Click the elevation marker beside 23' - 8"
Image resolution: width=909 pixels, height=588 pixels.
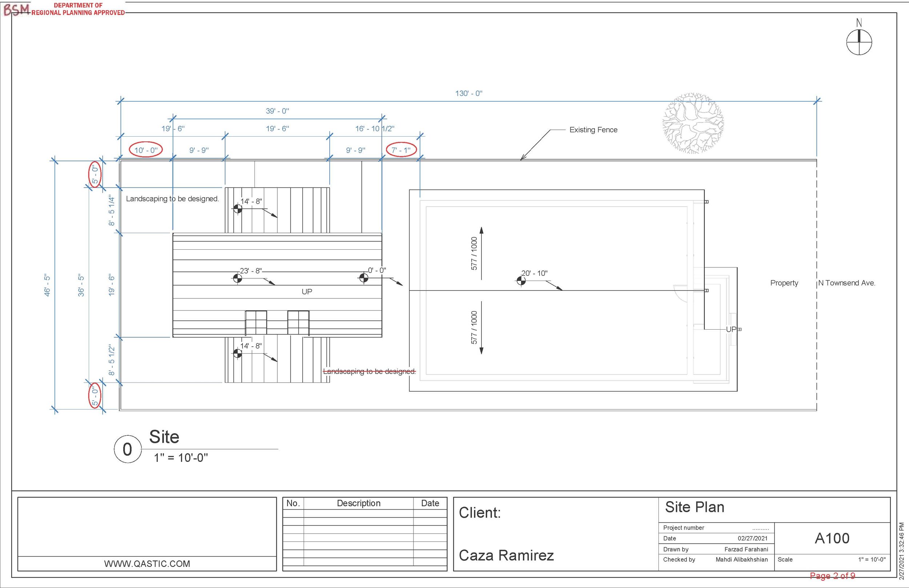237,278
